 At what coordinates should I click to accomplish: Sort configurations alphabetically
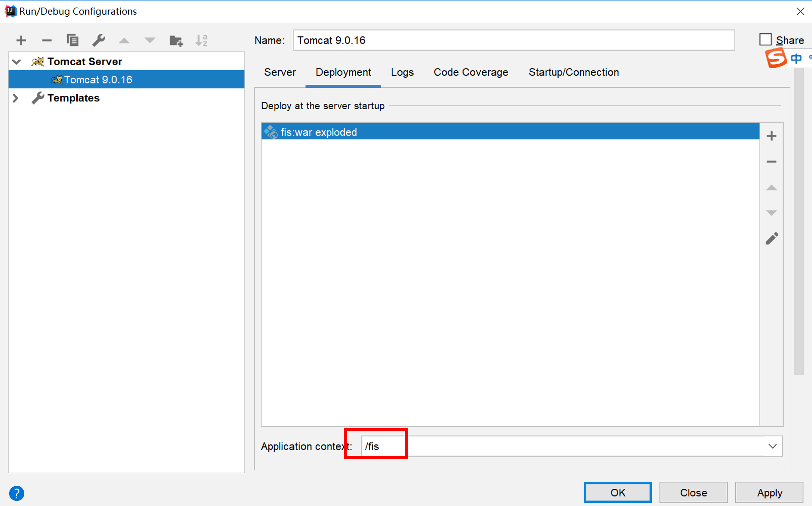click(x=201, y=40)
